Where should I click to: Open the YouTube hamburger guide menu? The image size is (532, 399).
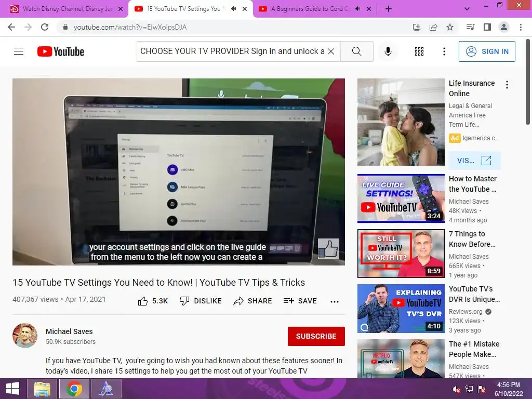tap(19, 51)
